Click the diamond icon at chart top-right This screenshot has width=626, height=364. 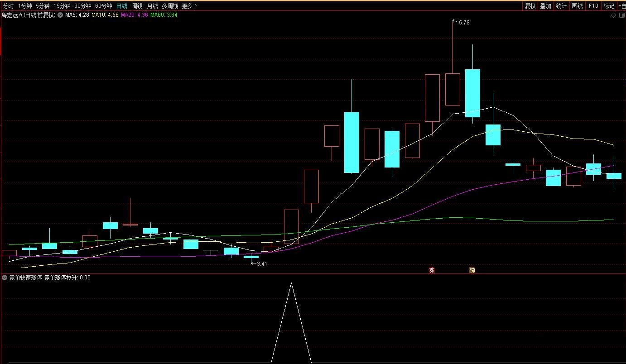(613, 15)
